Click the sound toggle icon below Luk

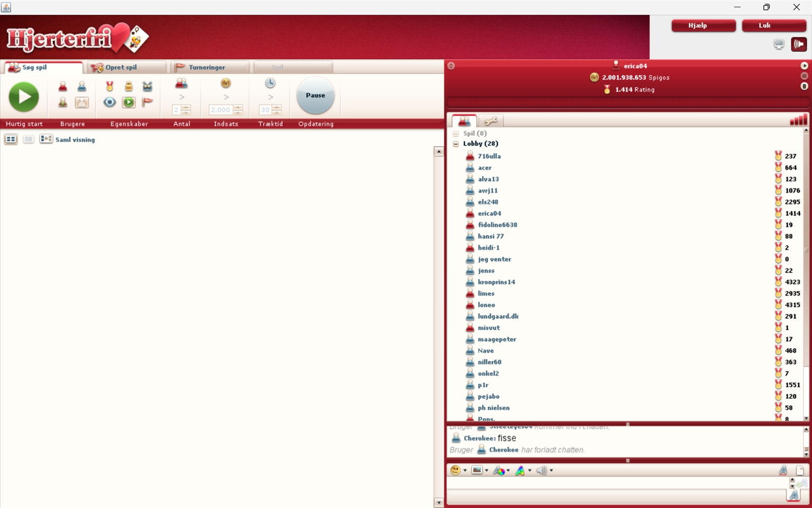tap(798, 44)
